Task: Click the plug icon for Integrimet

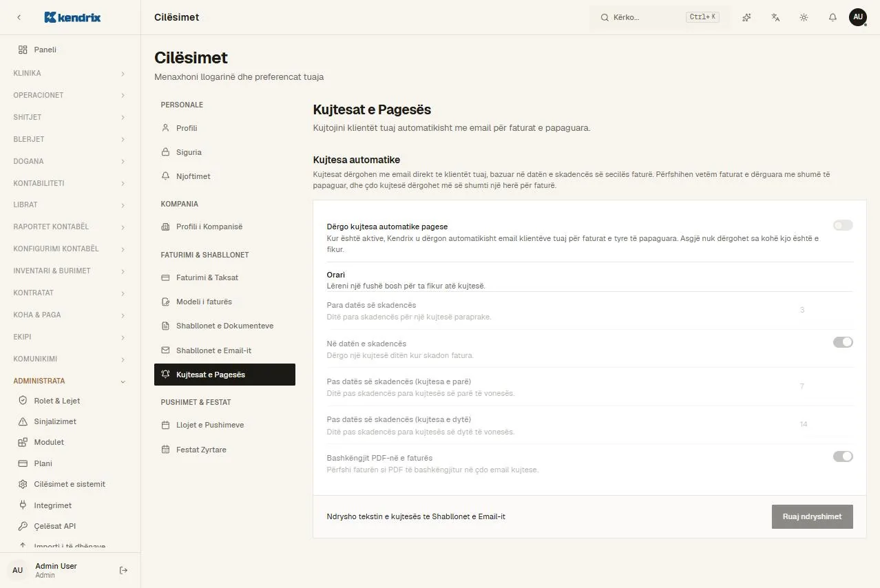Action: (x=23, y=505)
